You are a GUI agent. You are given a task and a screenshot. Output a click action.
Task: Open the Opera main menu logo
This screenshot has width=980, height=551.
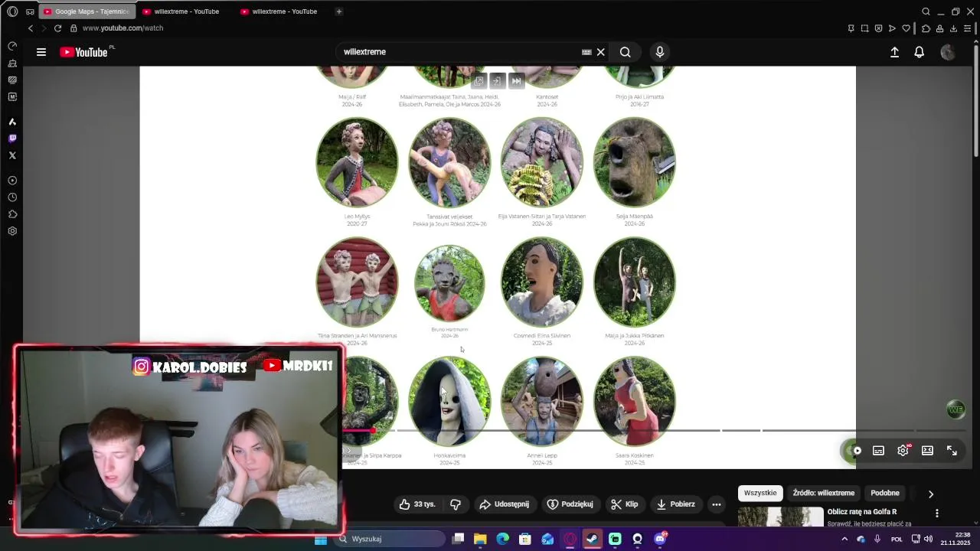tap(12, 11)
